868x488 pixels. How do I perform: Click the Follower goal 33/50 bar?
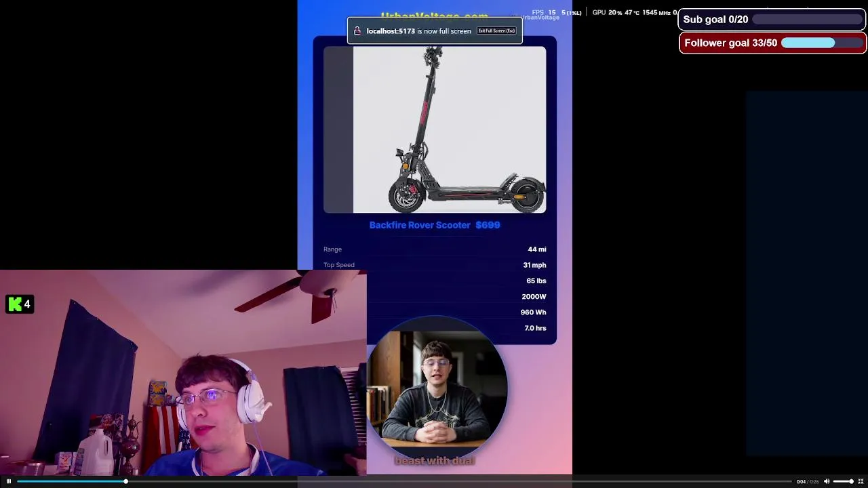(x=772, y=43)
